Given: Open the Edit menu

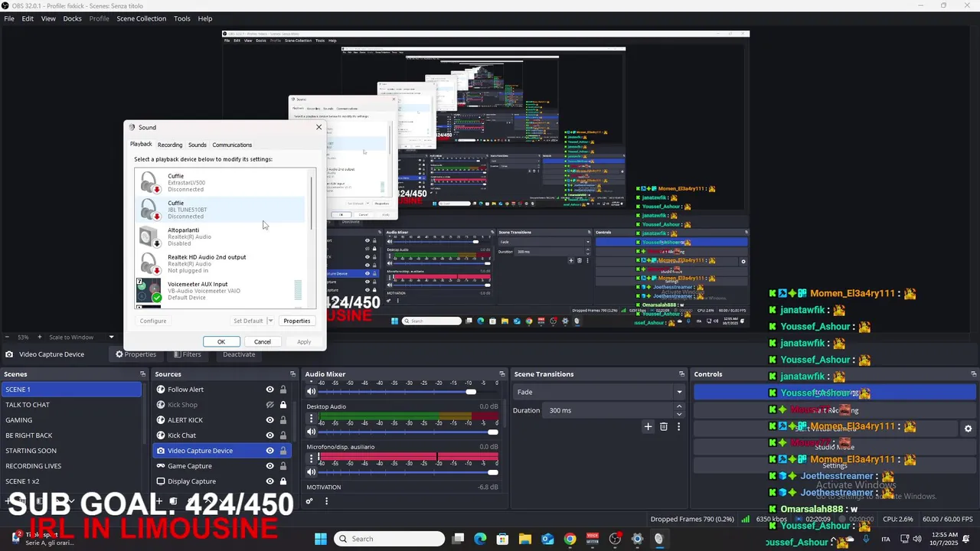Looking at the screenshot, I should coord(28,18).
